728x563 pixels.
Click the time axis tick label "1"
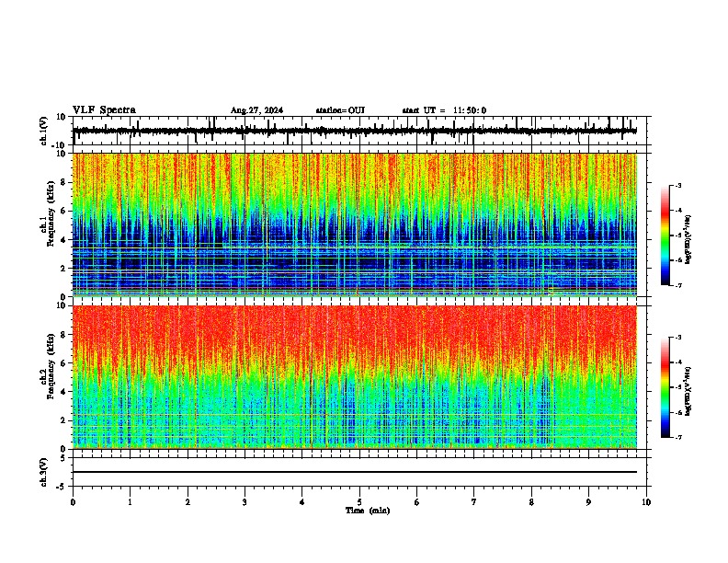(x=130, y=502)
